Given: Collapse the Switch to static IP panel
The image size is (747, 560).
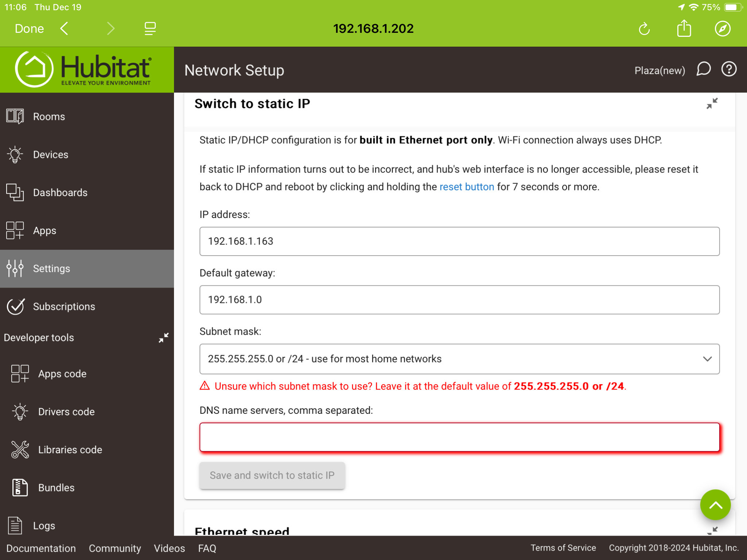Looking at the screenshot, I should (712, 104).
